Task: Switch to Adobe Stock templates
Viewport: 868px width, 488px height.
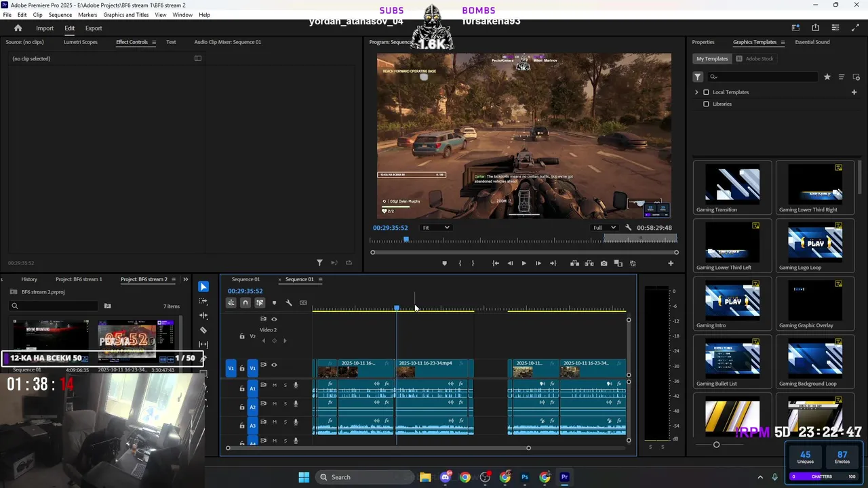Action: (x=755, y=59)
